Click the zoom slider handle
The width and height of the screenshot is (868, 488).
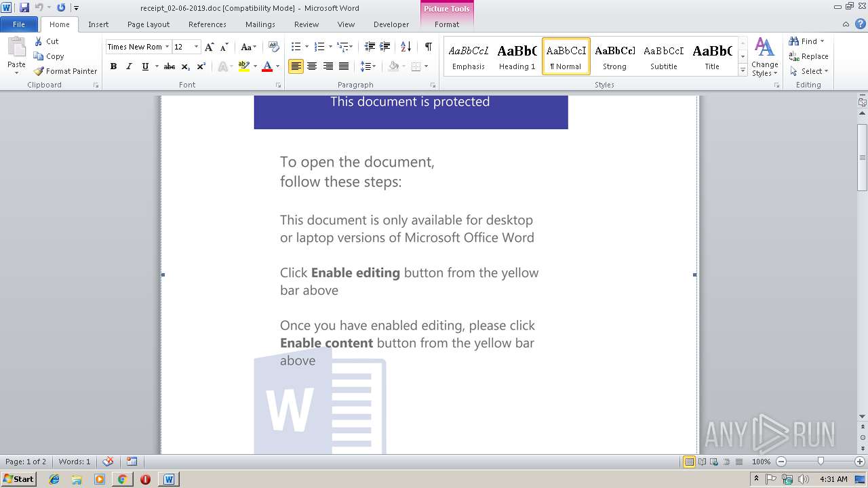tap(821, 462)
